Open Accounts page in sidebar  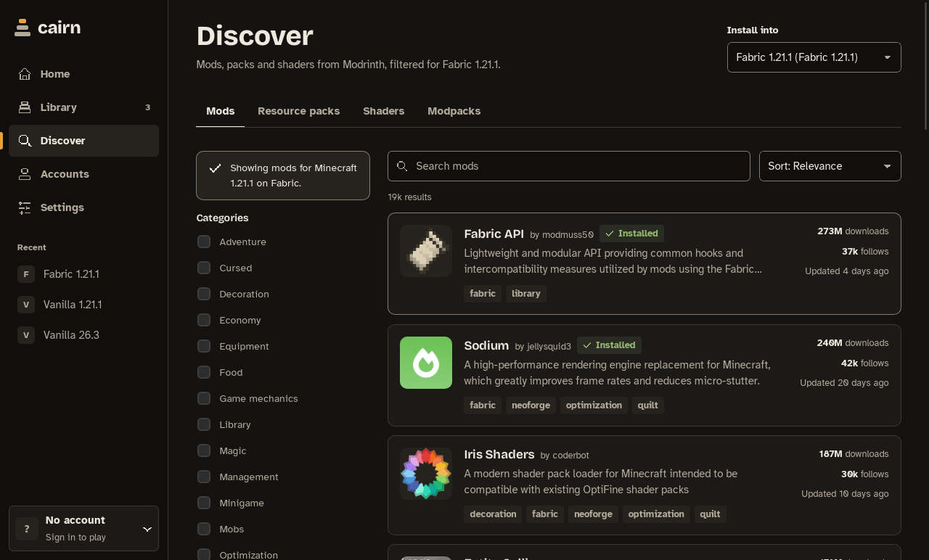point(83,174)
